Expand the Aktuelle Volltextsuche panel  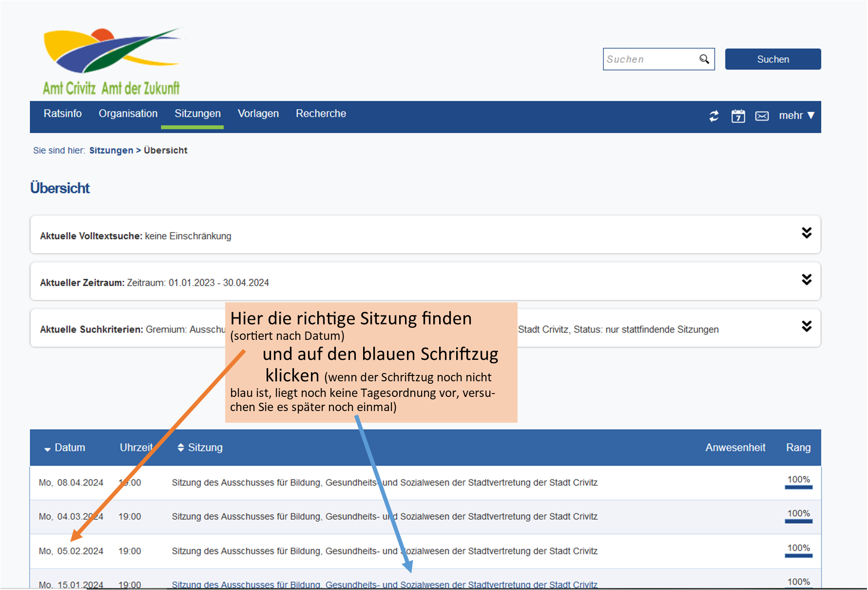(807, 233)
